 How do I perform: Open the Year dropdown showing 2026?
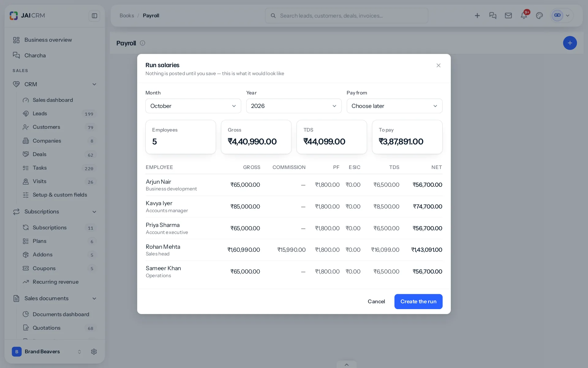[x=294, y=106]
